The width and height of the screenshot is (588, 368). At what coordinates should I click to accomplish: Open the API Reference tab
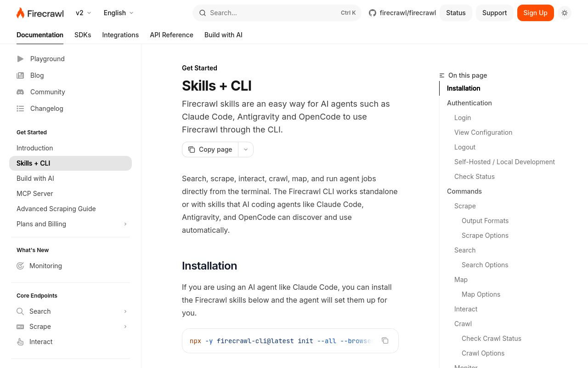[x=171, y=35]
